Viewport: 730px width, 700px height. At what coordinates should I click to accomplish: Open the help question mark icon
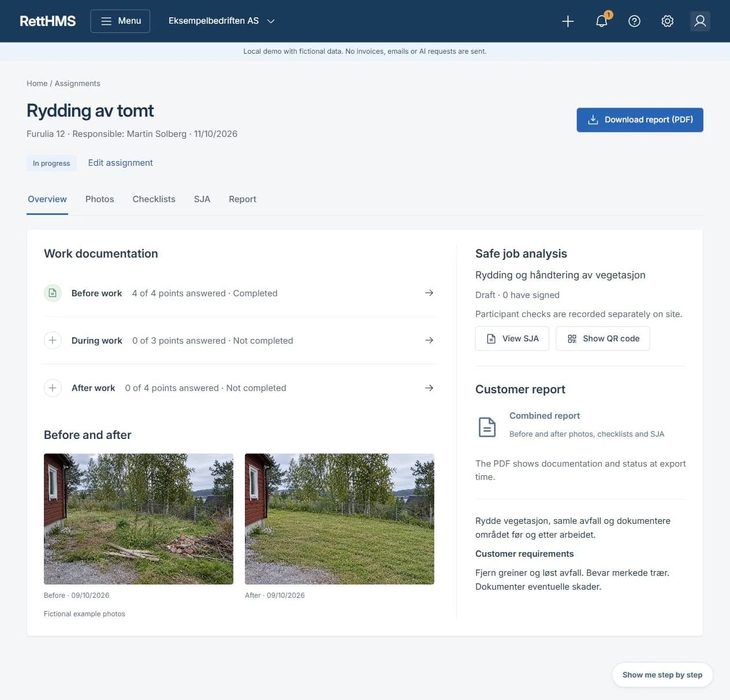[x=634, y=21]
